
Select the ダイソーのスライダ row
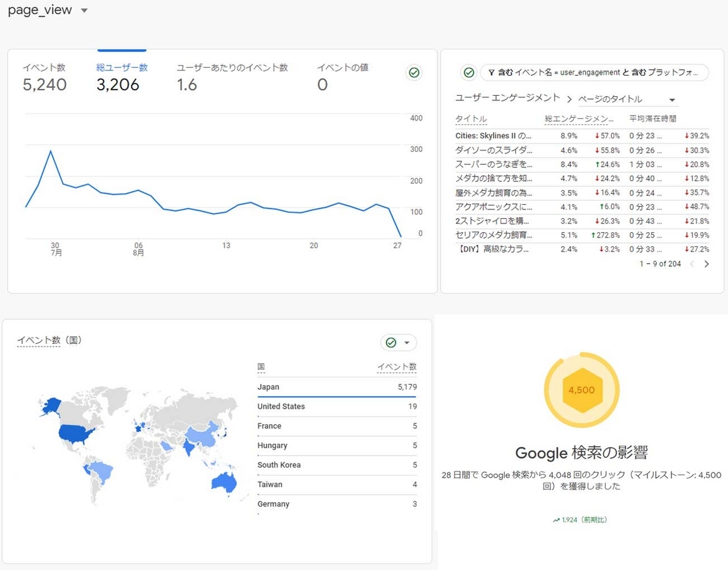(x=582, y=150)
